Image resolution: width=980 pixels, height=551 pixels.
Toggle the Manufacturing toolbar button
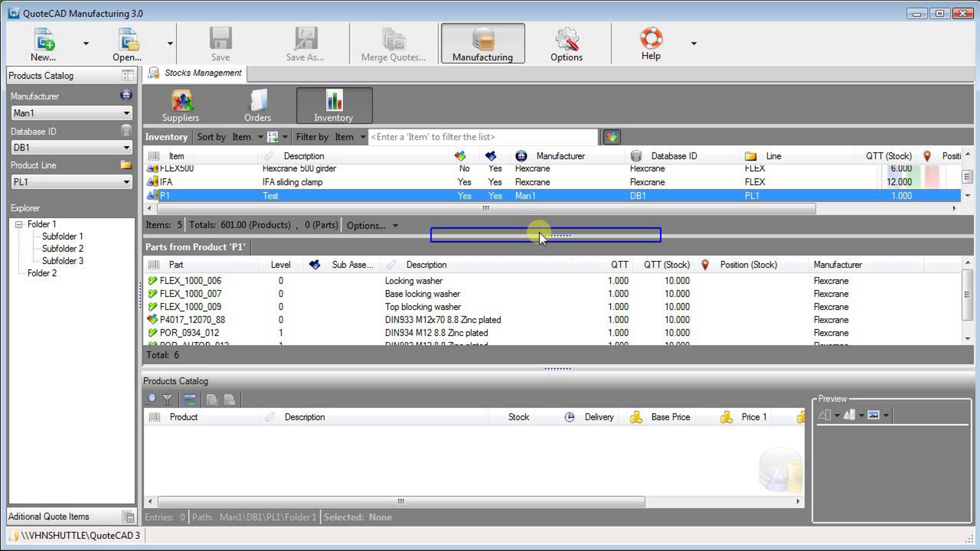click(482, 44)
